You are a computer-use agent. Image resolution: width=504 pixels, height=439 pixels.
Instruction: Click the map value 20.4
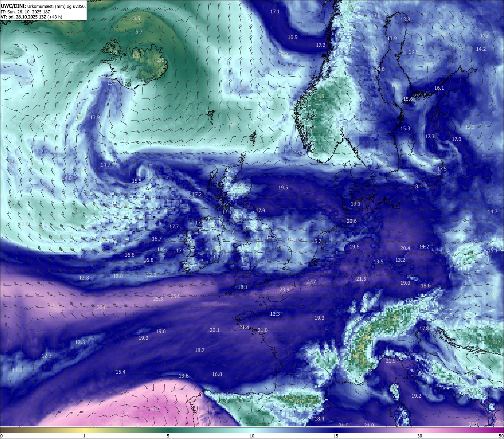pos(405,248)
